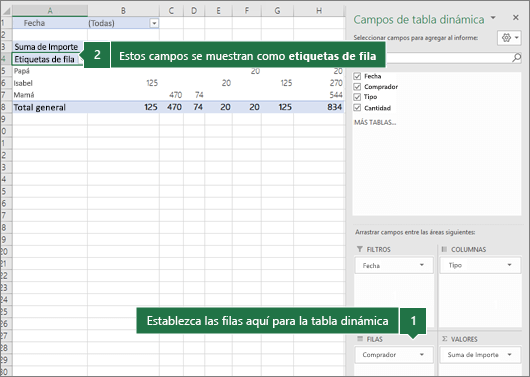
Task: Toggle the Tipo field checkbox
Action: pyautogui.click(x=357, y=97)
